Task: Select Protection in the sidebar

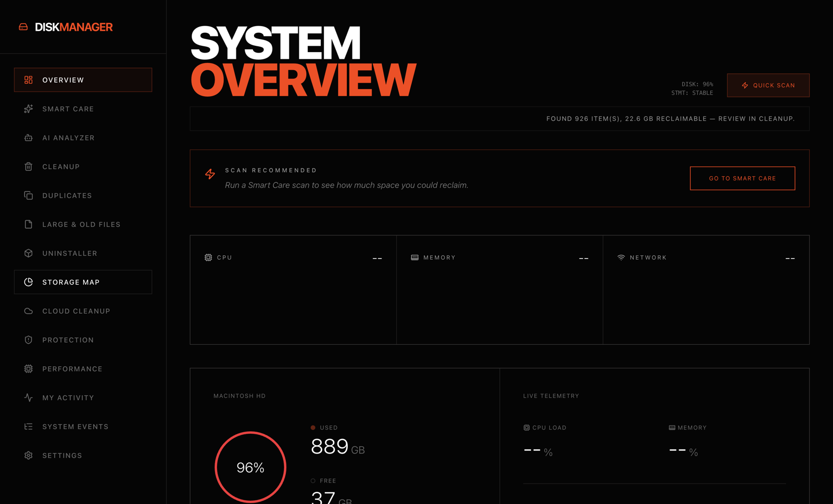Action: (x=83, y=340)
